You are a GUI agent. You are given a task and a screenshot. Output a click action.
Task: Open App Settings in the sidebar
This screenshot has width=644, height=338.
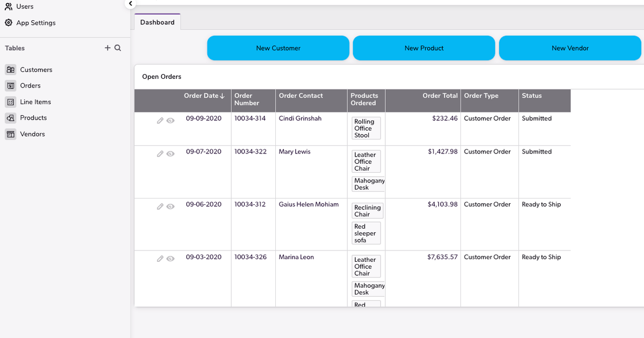pyautogui.click(x=36, y=23)
